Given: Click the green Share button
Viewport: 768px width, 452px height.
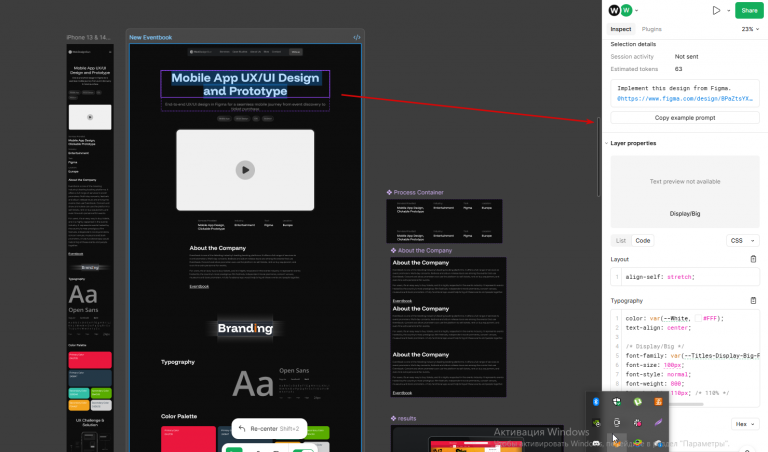Looking at the screenshot, I should point(749,10).
